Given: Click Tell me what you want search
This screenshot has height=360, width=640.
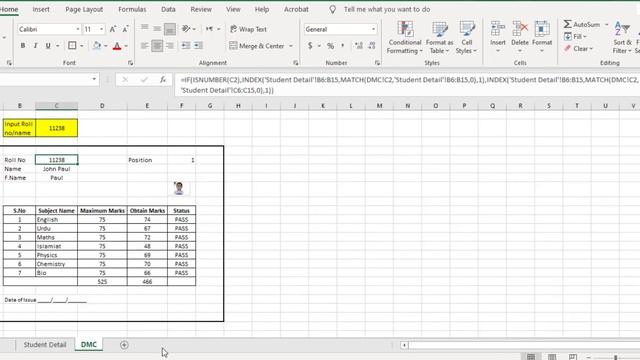Looking at the screenshot, I should pyautogui.click(x=387, y=9).
